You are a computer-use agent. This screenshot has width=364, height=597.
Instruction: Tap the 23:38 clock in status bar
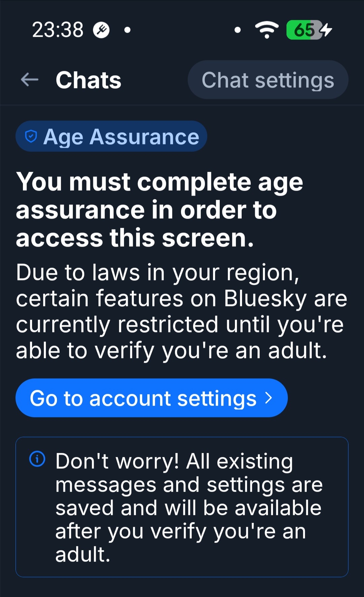(58, 30)
